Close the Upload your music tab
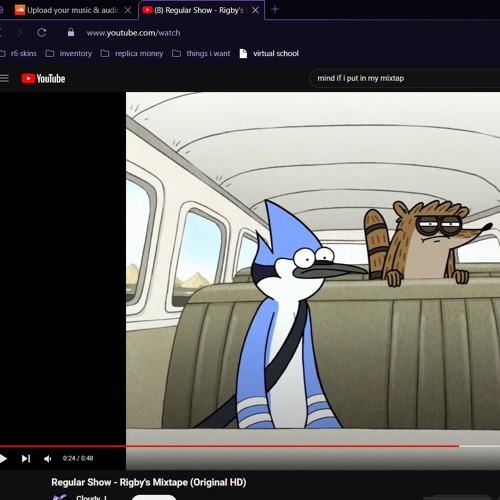This screenshot has width=500, height=500. click(128, 10)
